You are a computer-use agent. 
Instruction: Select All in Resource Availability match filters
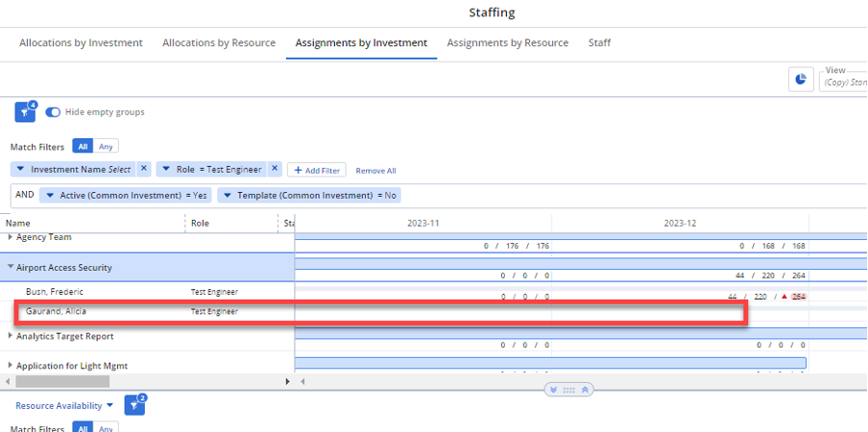(x=83, y=428)
